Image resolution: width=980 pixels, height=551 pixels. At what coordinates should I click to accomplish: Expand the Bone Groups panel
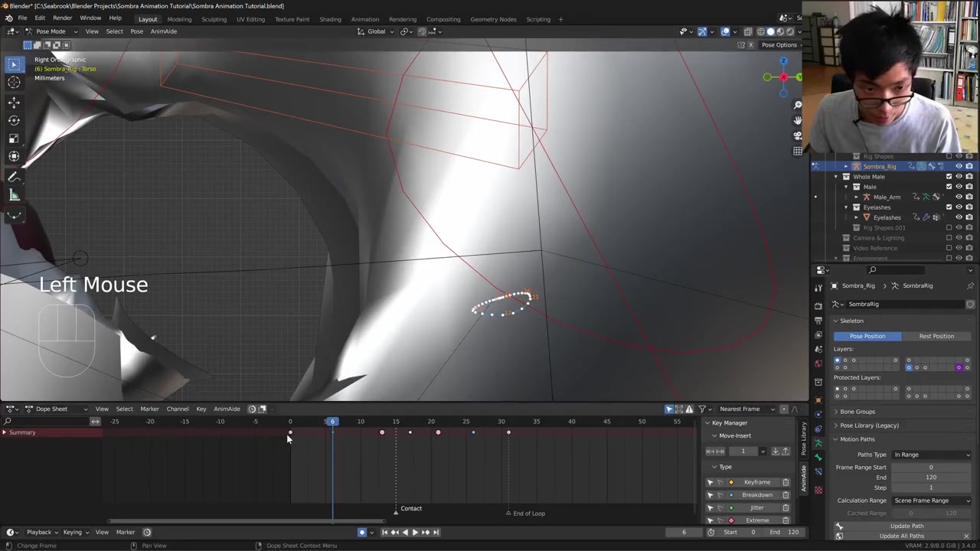pos(857,412)
